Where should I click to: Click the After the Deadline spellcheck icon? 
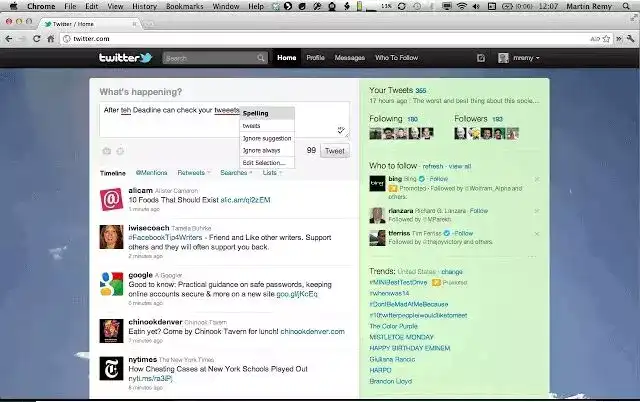pyautogui.click(x=341, y=130)
